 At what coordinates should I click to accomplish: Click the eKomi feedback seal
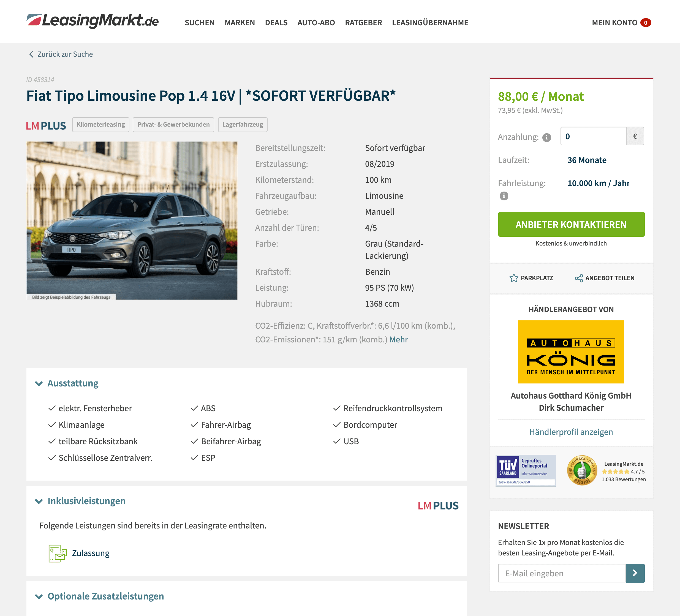(582, 470)
